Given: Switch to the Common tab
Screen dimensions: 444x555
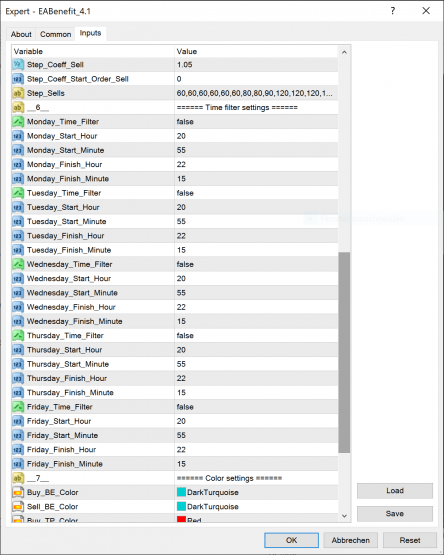Looking at the screenshot, I should (56, 34).
